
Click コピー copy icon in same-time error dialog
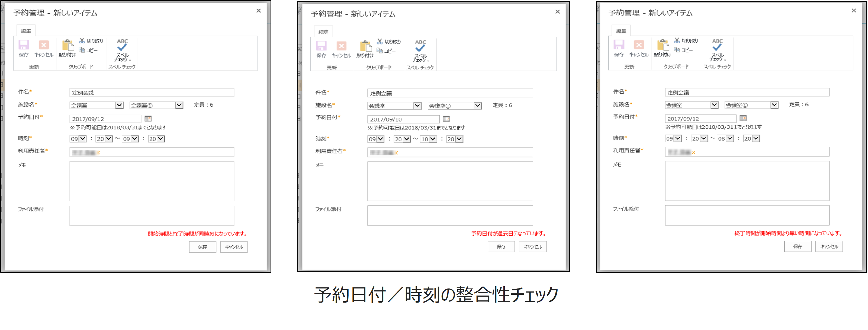88,50
